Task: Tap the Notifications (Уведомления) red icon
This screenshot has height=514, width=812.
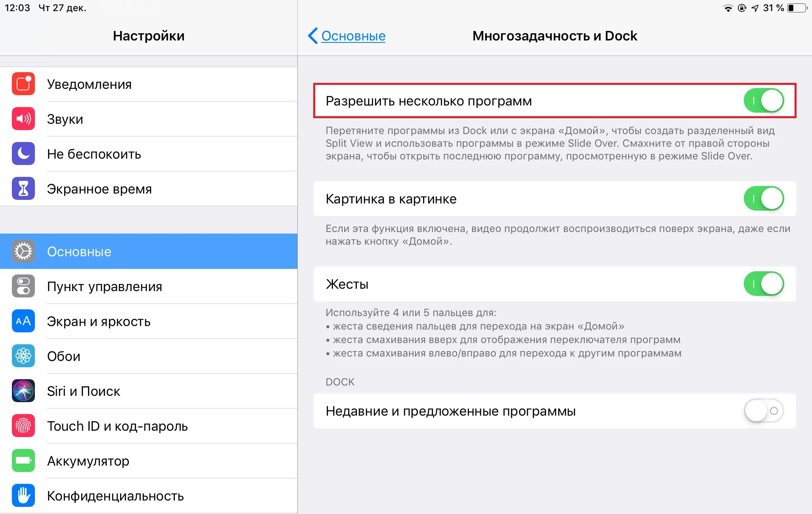Action: pos(23,84)
